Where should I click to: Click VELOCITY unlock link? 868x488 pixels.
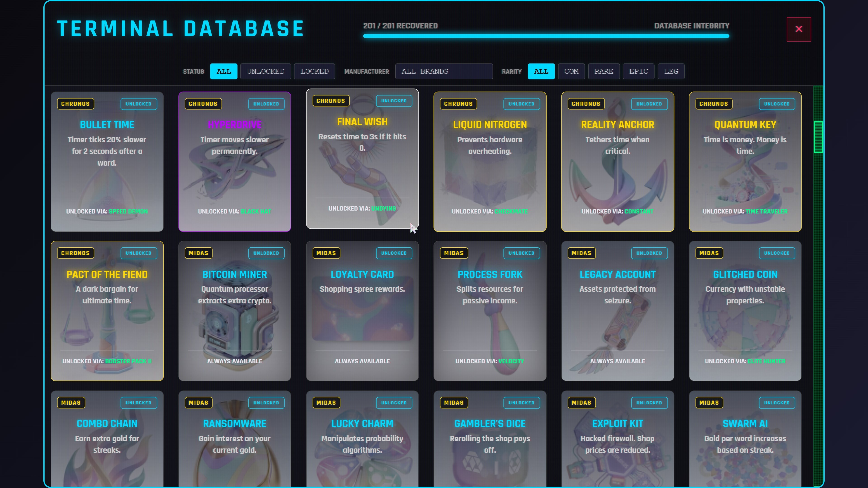pos(511,361)
